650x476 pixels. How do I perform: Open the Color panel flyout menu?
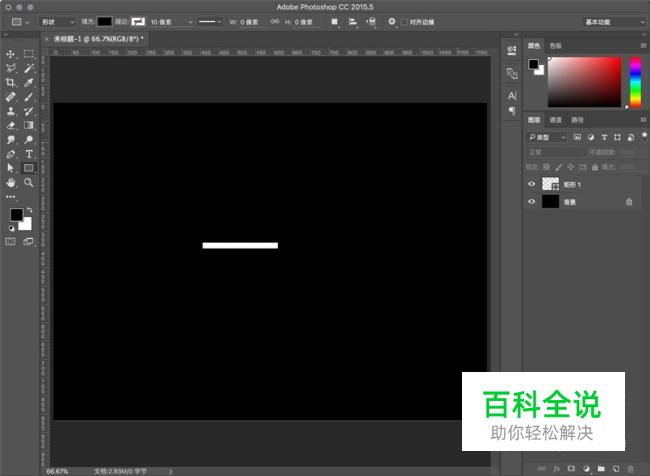pos(643,46)
